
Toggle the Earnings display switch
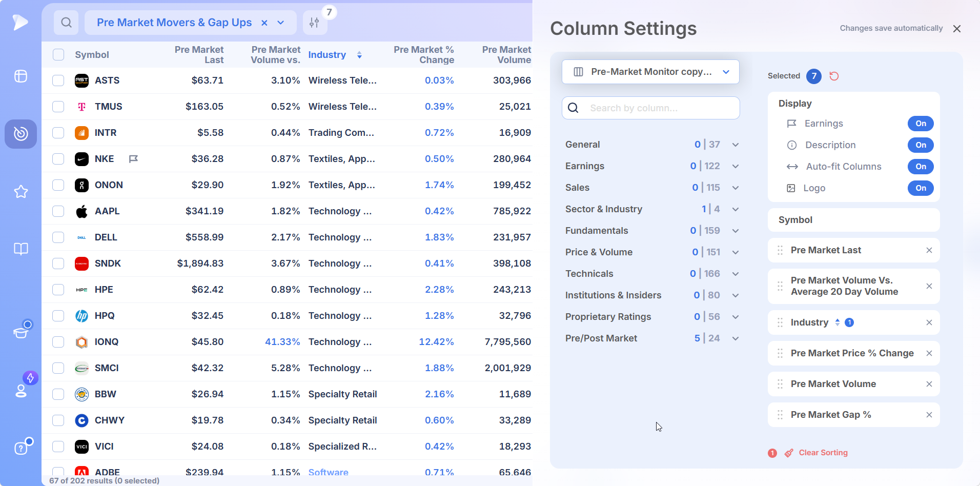tap(921, 124)
